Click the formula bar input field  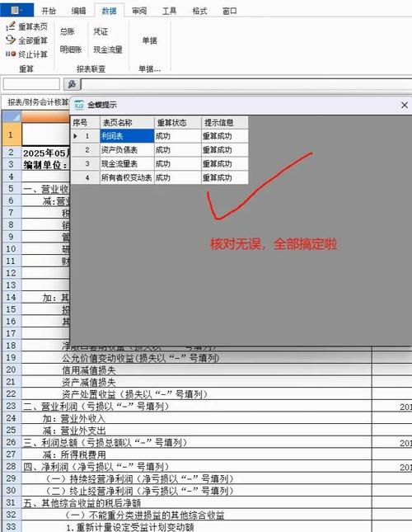(x=246, y=84)
